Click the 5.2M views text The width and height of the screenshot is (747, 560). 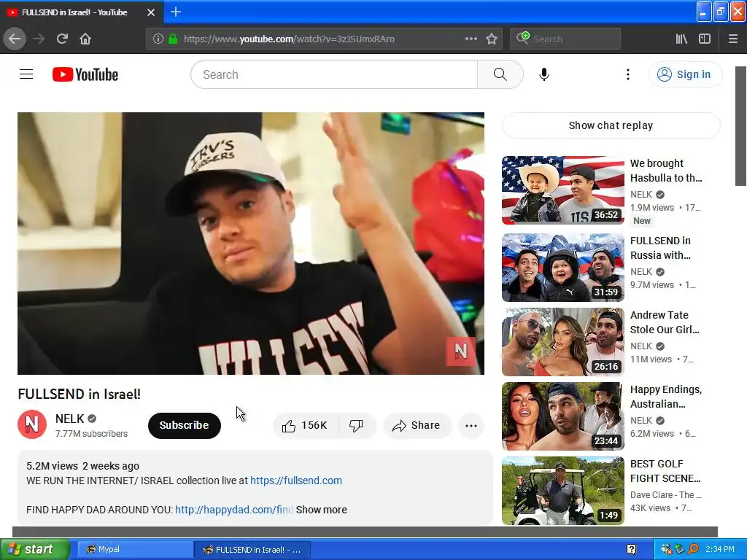[x=52, y=466]
